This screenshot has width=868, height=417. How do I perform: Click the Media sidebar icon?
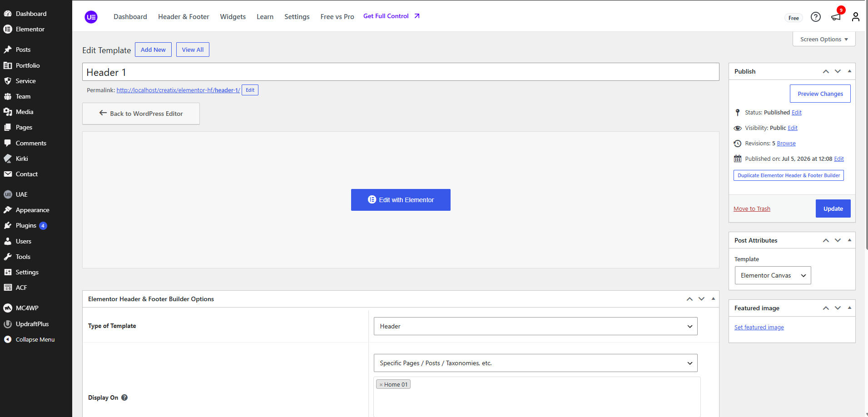coord(8,112)
